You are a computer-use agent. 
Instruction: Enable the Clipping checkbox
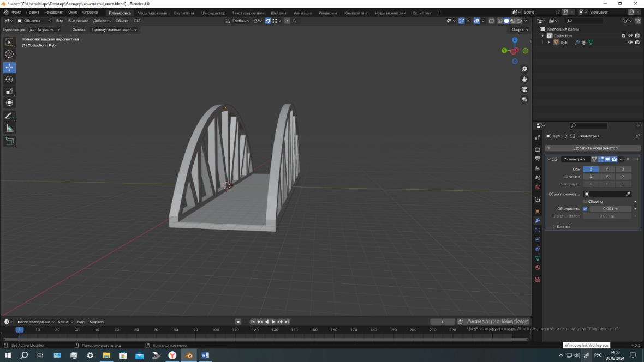click(585, 202)
